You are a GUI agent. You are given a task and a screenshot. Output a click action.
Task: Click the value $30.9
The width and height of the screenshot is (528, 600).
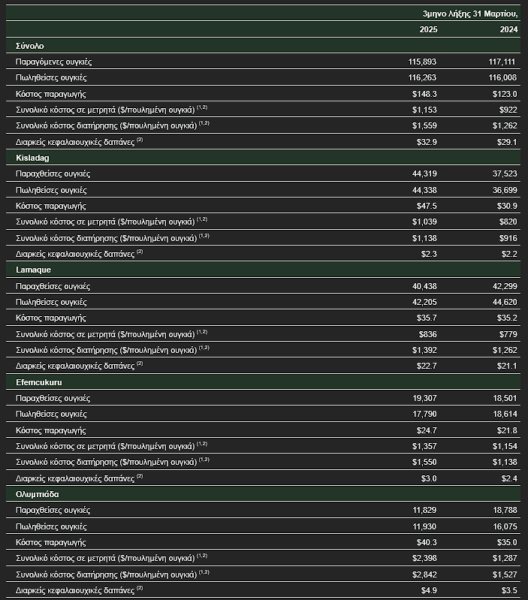507,206
